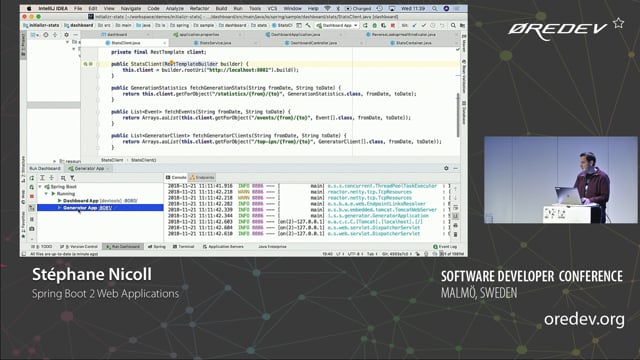Image resolution: width=640 pixels, height=360 pixels.
Task: Toggle the Run Dashboard tool window button
Action: coord(123,247)
